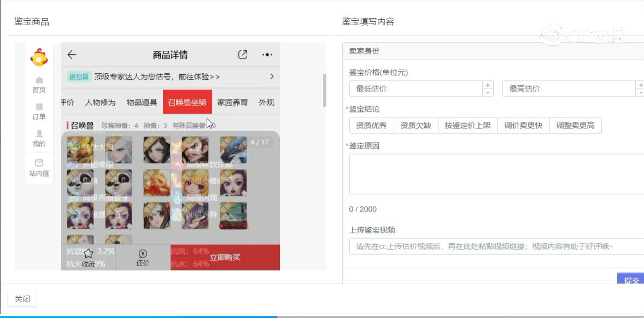Increase 最低估价 with plus stepper
This screenshot has width=644, height=318.
488,85
